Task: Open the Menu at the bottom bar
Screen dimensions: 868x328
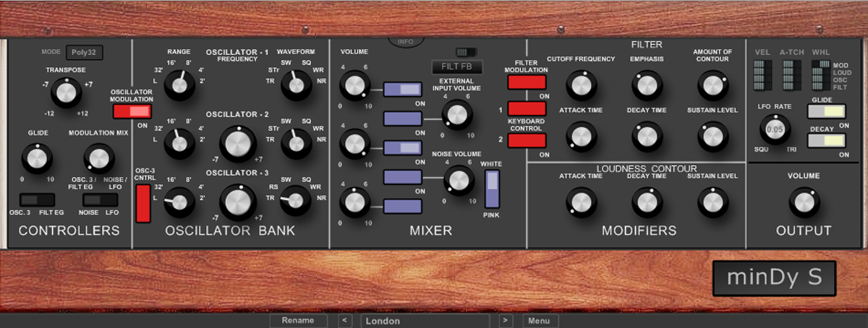Action: click(x=539, y=321)
